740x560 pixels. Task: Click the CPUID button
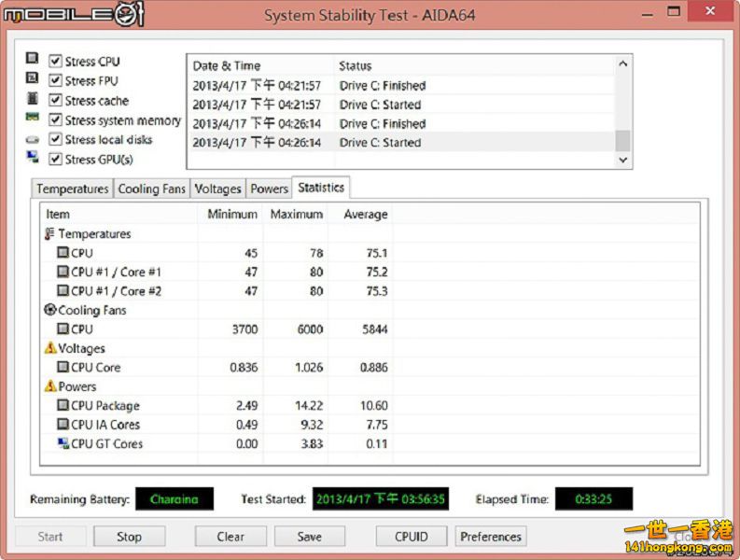[x=412, y=537]
